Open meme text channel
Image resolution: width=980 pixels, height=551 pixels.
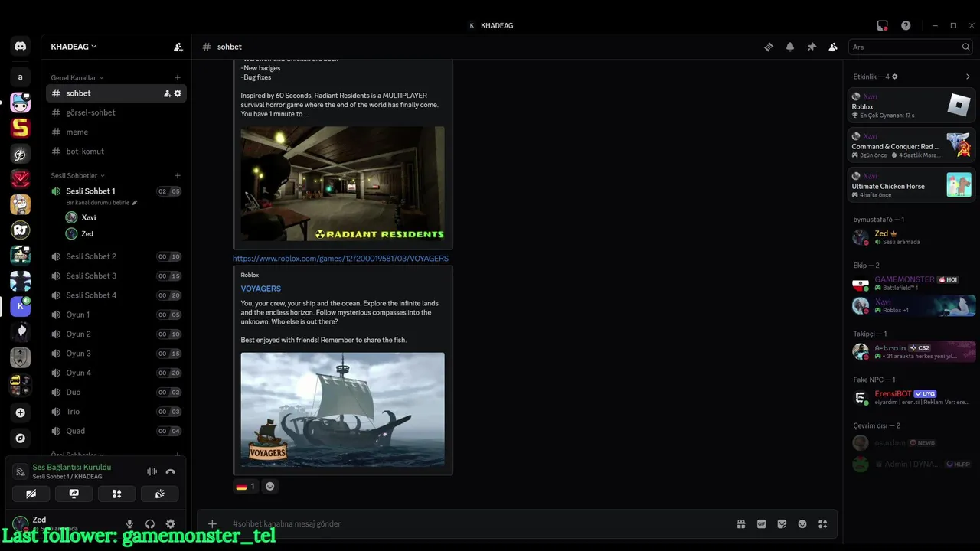(x=116, y=132)
